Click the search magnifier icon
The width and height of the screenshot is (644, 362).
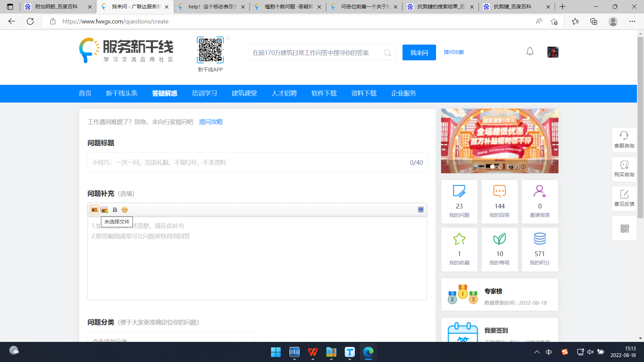click(387, 53)
